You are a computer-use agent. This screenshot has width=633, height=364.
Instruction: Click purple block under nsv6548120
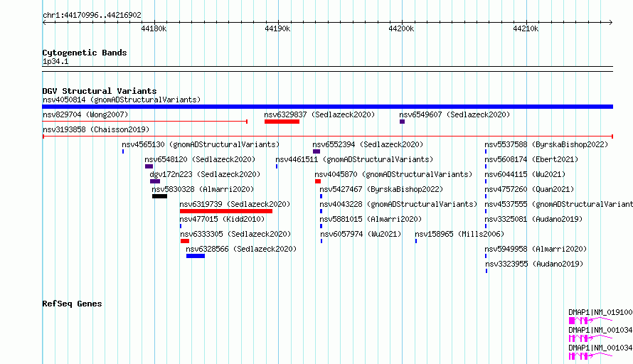149,166
